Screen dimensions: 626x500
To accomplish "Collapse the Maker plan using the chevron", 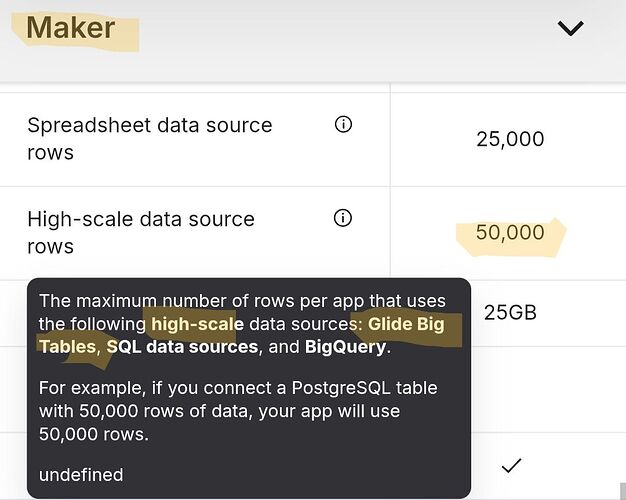I will click(x=570, y=29).
